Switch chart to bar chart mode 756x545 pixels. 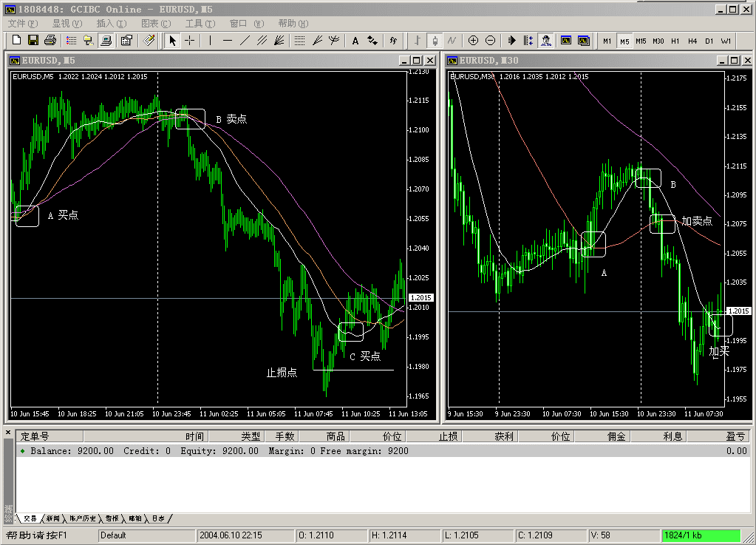pos(418,41)
